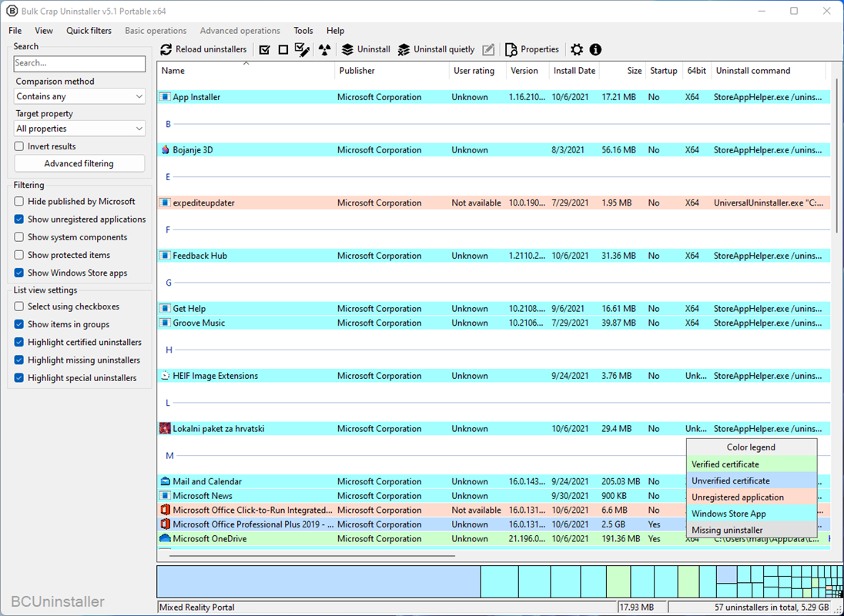Open the View menu
The height and width of the screenshot is (616, 844).
(x=44, y=31)
